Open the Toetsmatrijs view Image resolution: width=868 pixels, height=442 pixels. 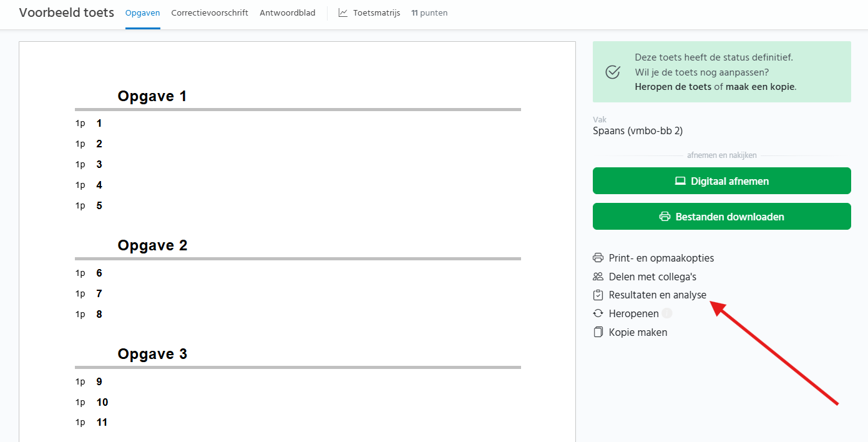click(376, 12)
